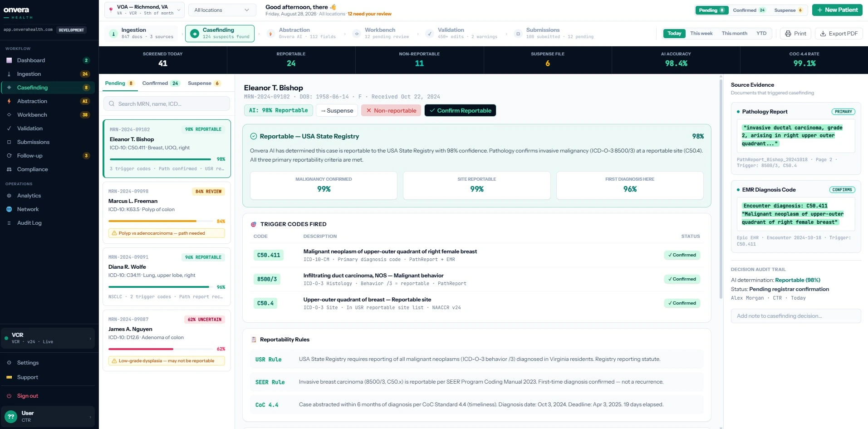Click the Ingestion step circle icon
868x429 pixels.
tap(113, 34)
